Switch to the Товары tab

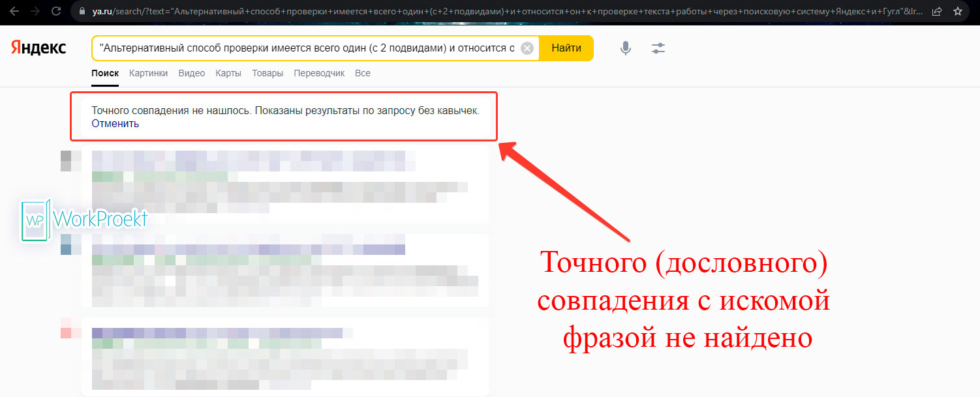tap(268, 73)
